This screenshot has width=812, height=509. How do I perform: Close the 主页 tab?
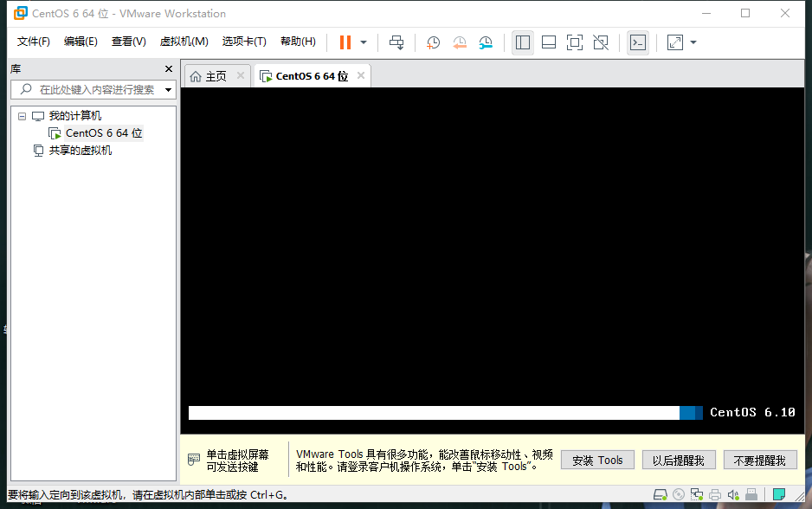pyautogui.click(x=241, y=75)
